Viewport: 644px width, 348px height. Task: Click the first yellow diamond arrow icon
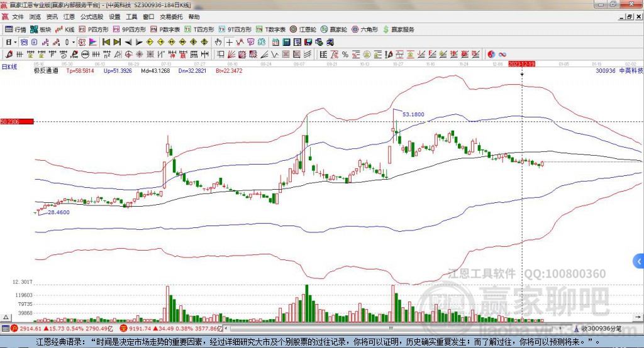point(150,42)
